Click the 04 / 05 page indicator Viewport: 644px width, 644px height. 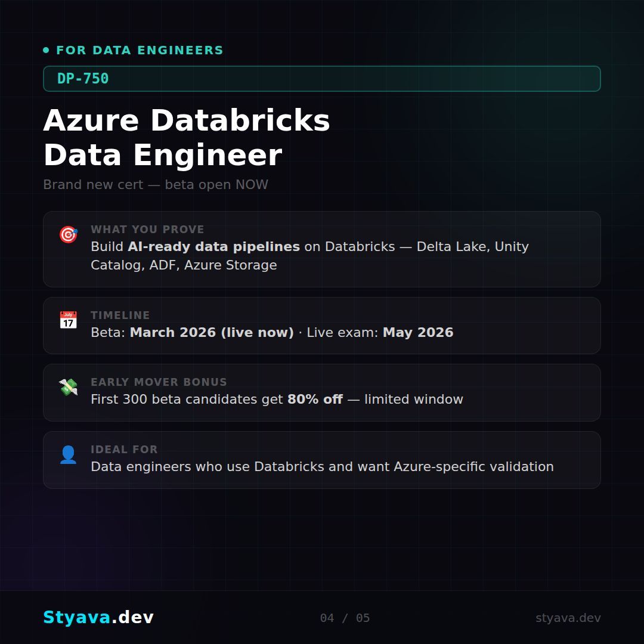pos(345,618)
